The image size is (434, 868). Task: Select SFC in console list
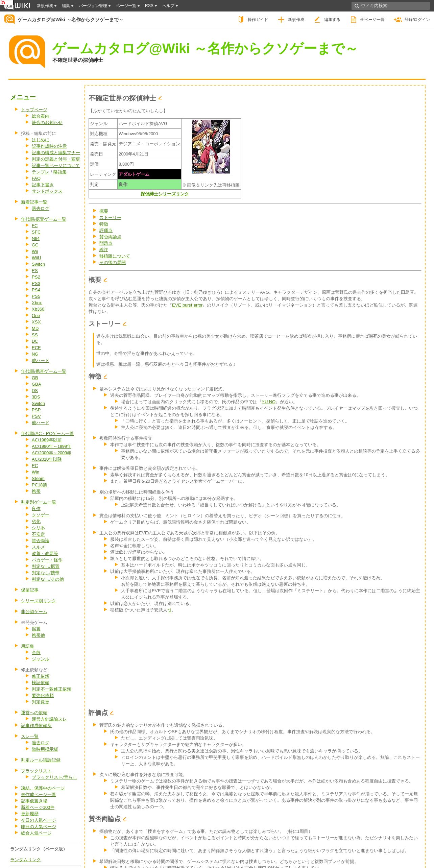(x=36, y=232)
